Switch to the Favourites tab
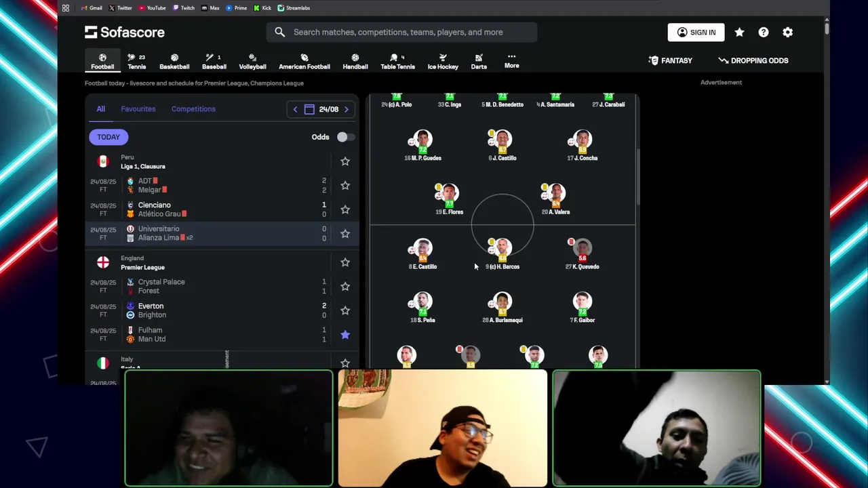868x488 pixels. [x=138, y=108]
